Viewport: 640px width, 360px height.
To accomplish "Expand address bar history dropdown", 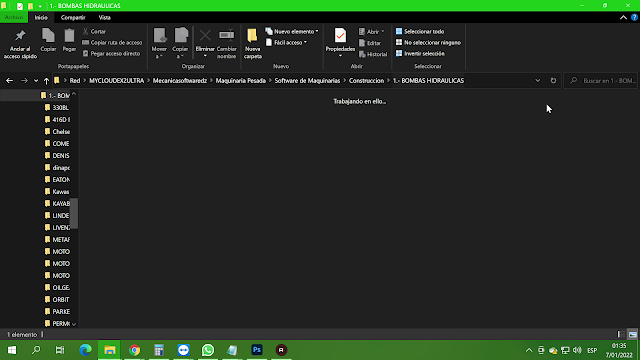I will point(538,81).
